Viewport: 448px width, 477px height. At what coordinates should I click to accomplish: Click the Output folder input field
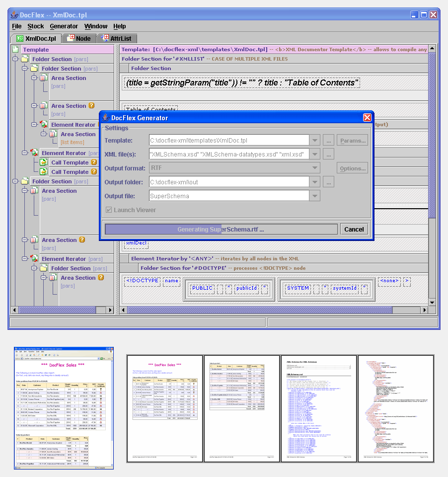[229, 182]
